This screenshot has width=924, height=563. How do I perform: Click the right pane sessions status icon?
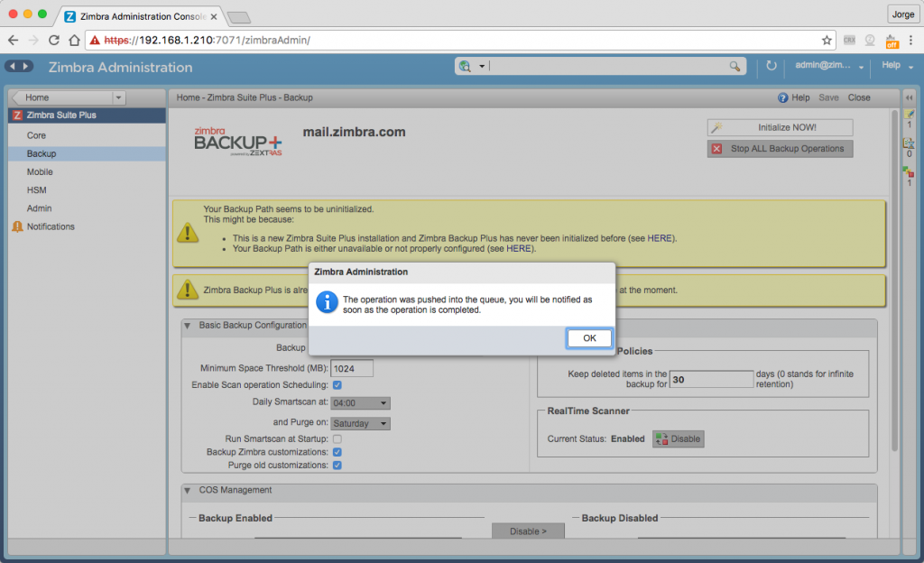click(909, 143)
